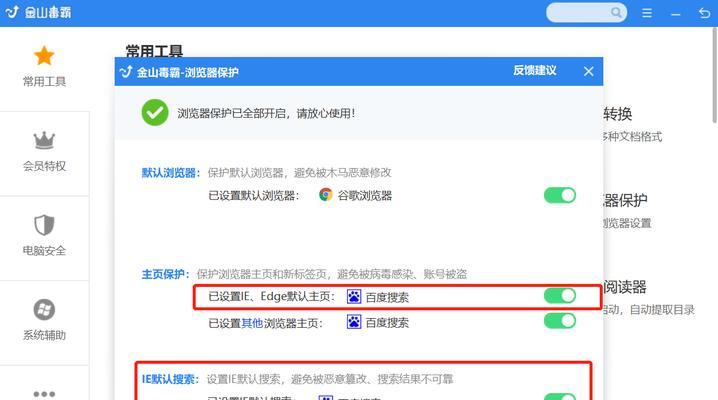718x400 pixels.
Task: Click 百度搜索 in 其他浏览器主页 row
Action: pyautogui.click(x=387, y=323)
